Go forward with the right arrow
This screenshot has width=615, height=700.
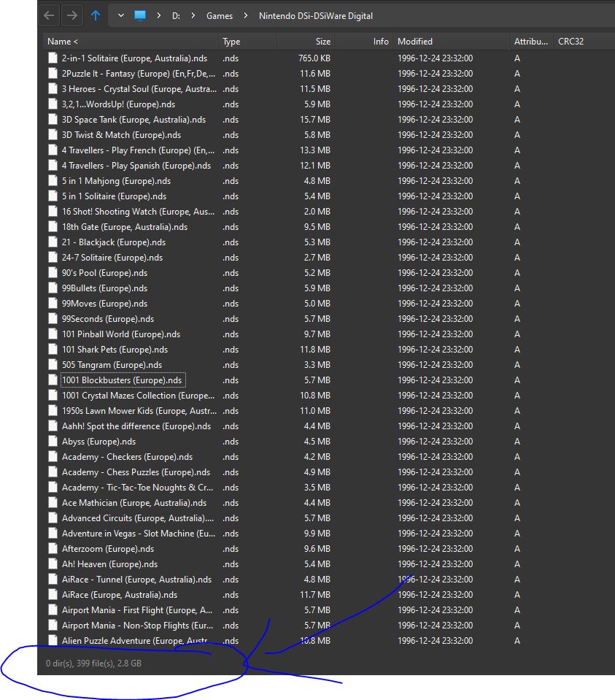71,15
